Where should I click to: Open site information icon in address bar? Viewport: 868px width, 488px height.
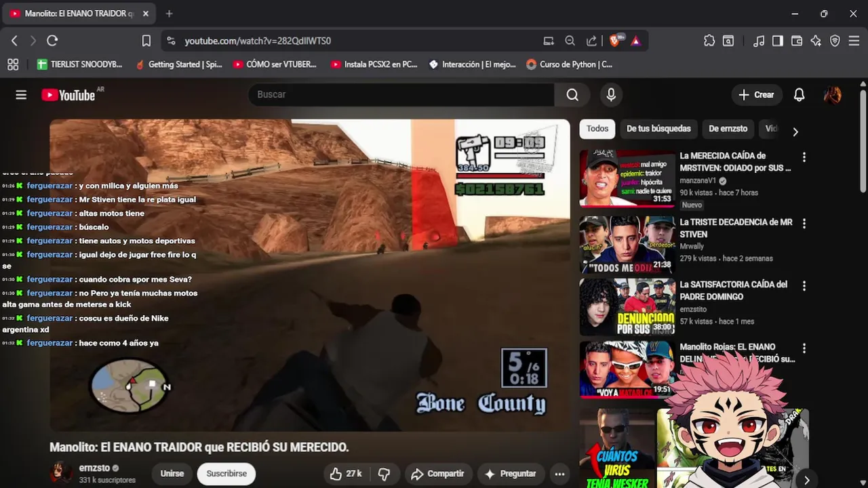pyautogui.click(x=171, y=41)
